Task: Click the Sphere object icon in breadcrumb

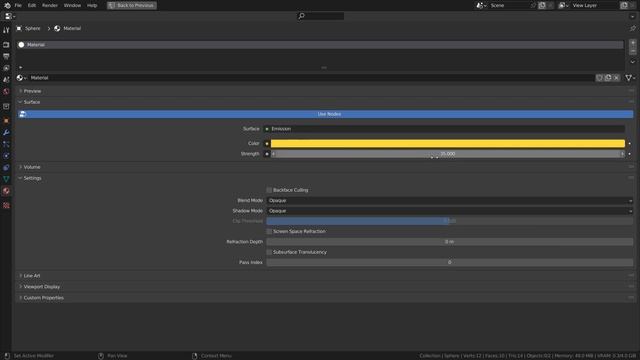Action: coord(19,29)
